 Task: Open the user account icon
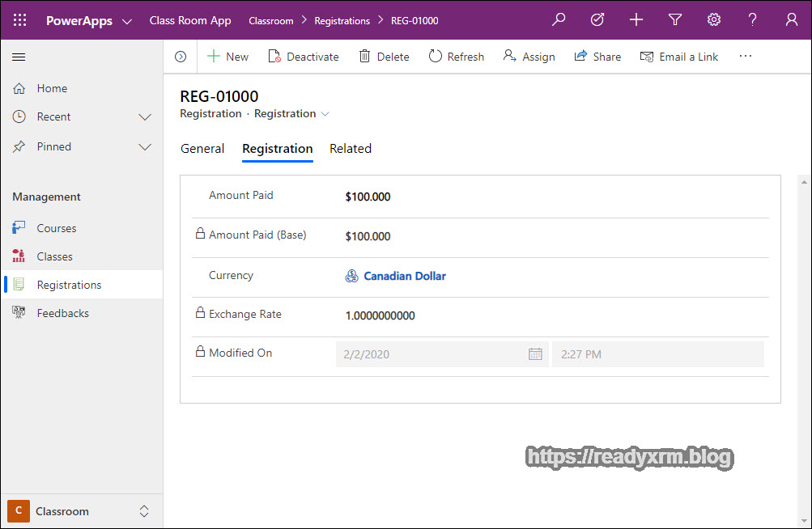point(792,20)
